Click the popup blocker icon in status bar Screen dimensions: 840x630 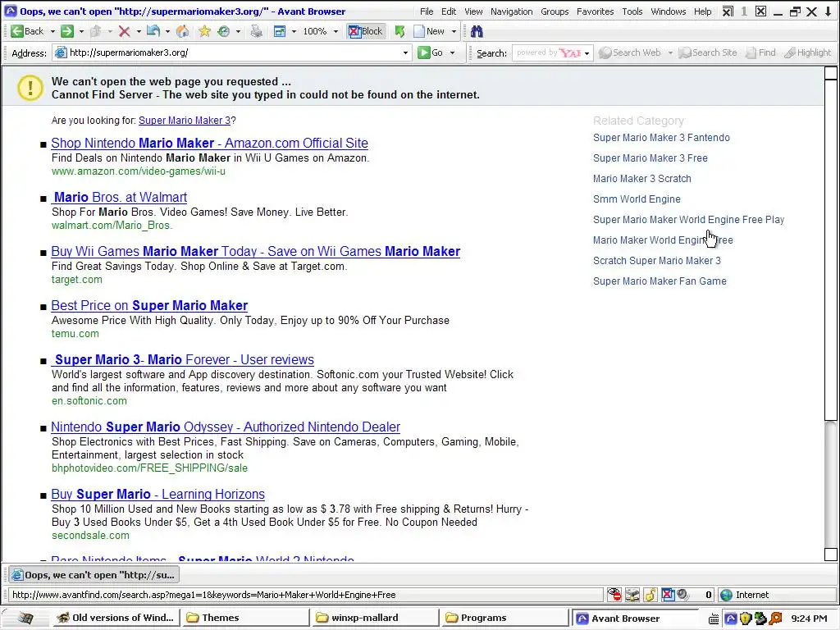point(668,595)
